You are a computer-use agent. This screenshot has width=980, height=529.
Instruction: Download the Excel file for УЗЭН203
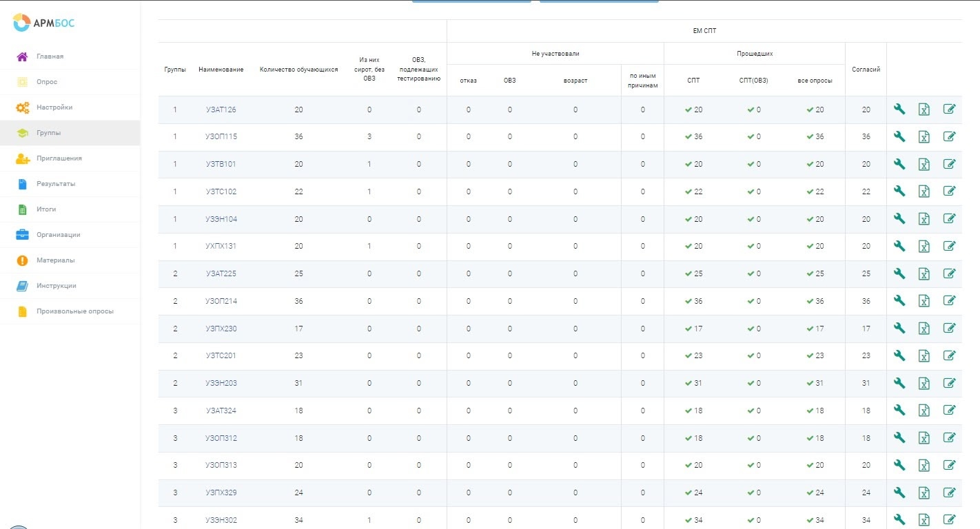click(924, 383)
